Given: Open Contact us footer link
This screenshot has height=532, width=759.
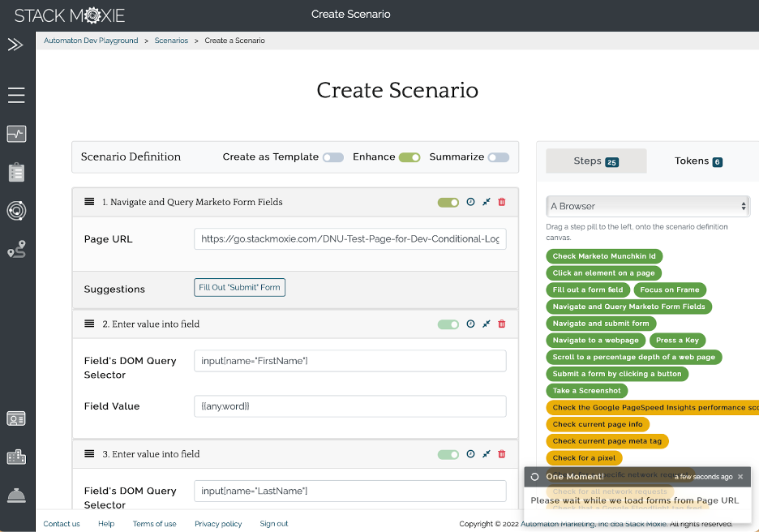Looking at the screenshot, I should tap(62, 524).
